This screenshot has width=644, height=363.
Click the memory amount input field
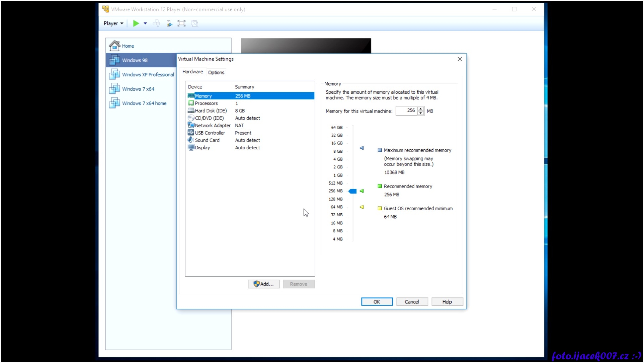tap(406, 111)
